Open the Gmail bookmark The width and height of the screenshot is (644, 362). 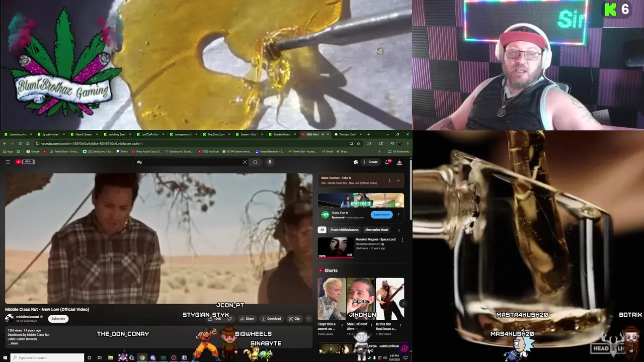click(327, 151)
